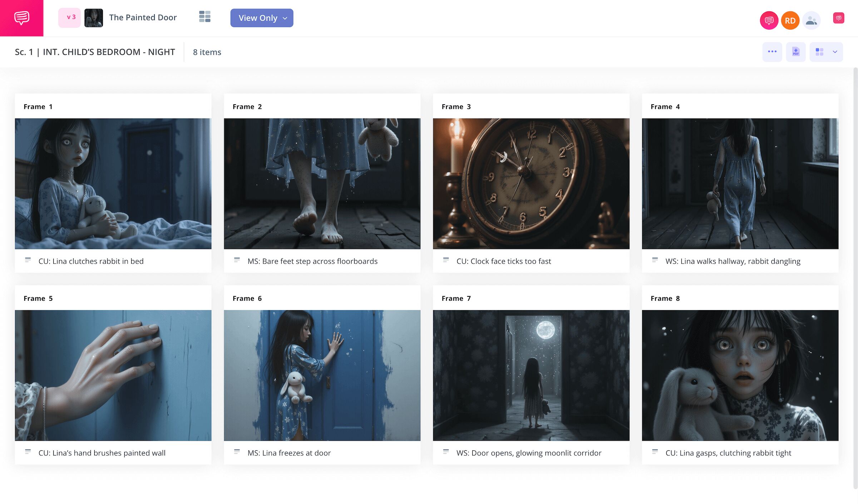Image resolution: width=858 pixels, height=504 pixels.
Task: Open the RD user avatar
Action: (x=790, y=21)
